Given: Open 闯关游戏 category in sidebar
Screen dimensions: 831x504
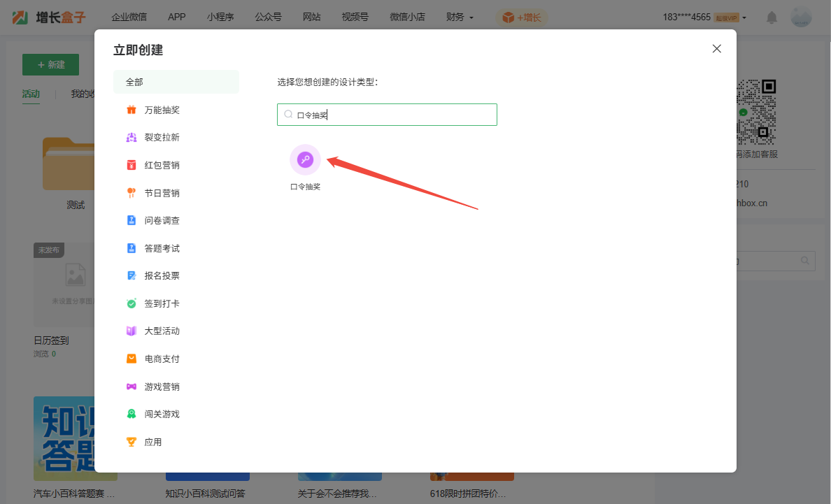Looking at the screenshot, I should pyautogui.click(x=162, y=414).
